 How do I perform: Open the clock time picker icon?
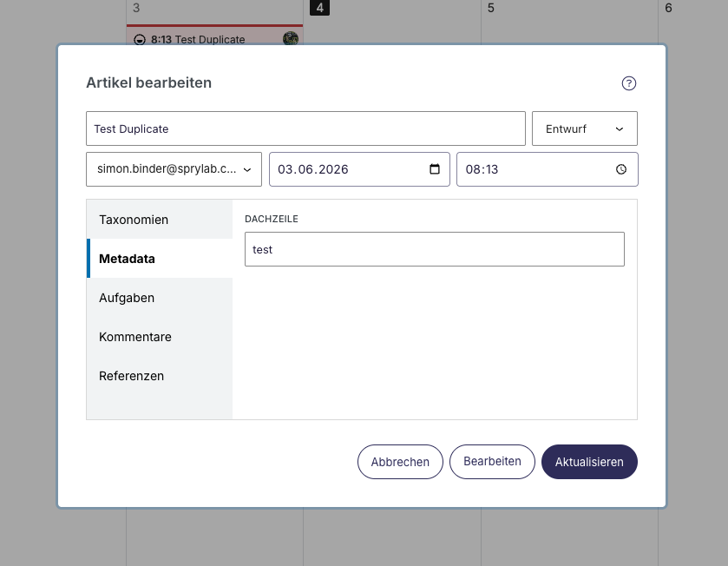621,169
